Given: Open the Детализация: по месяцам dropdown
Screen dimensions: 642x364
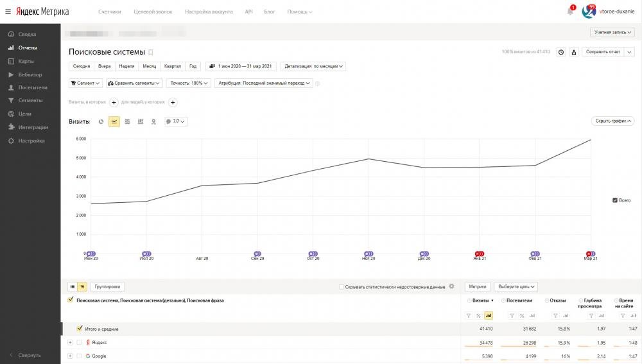Looking at the screenshot, I should point(313,66).
